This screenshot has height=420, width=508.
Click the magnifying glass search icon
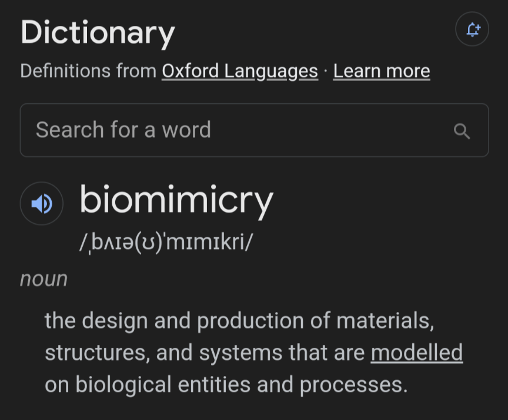462,131
